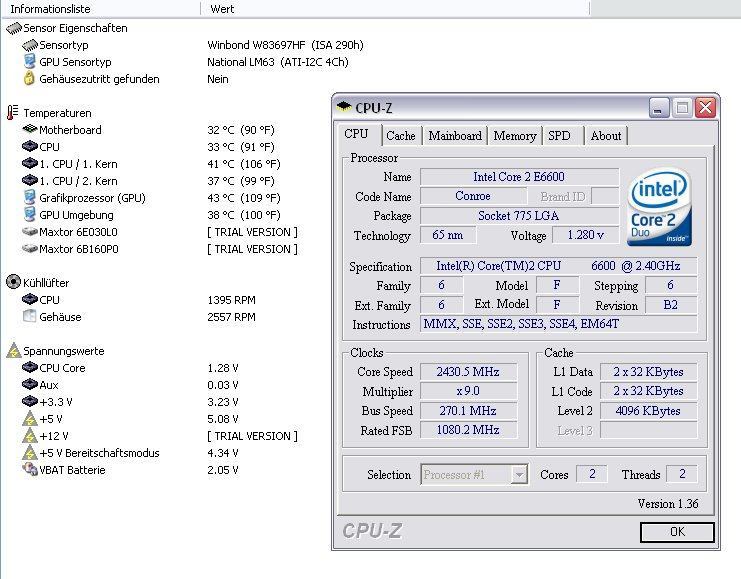
Task: Click the Sensor Eigenschaften chip icon
Action: pos(14,28)
